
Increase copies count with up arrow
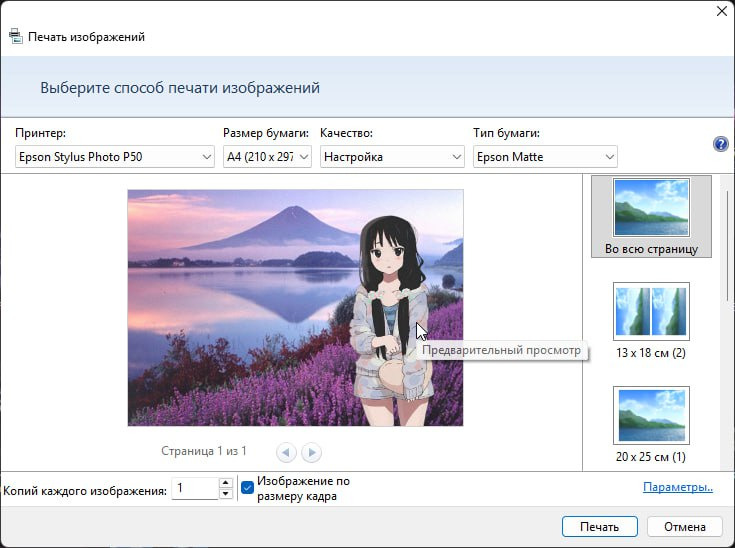pos(225,483)
